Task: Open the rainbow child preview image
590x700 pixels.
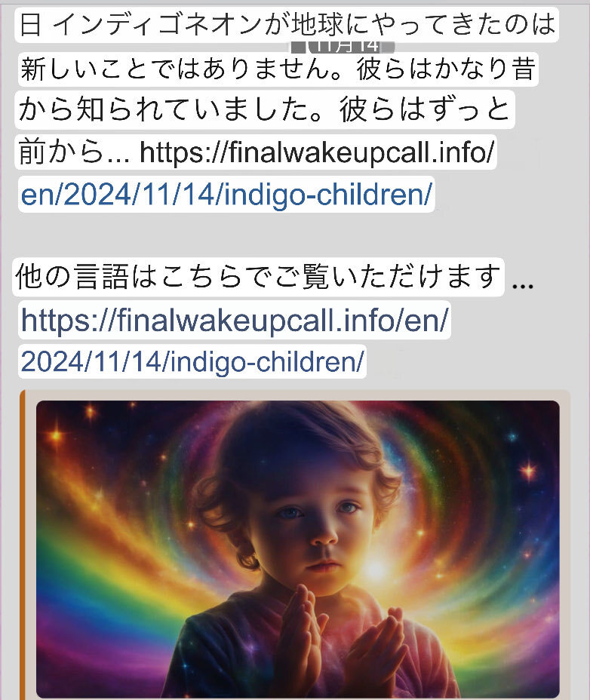Action: click(x=297, y=548)
